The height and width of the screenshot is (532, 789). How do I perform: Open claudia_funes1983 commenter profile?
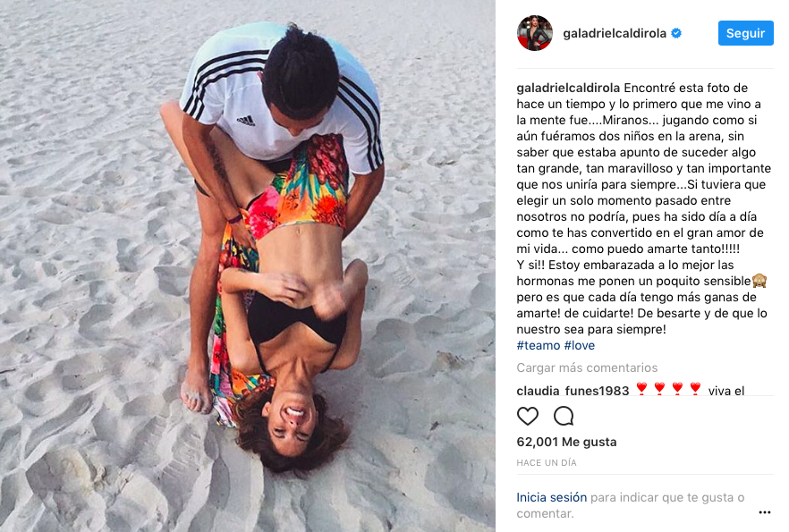click(573, 390)
